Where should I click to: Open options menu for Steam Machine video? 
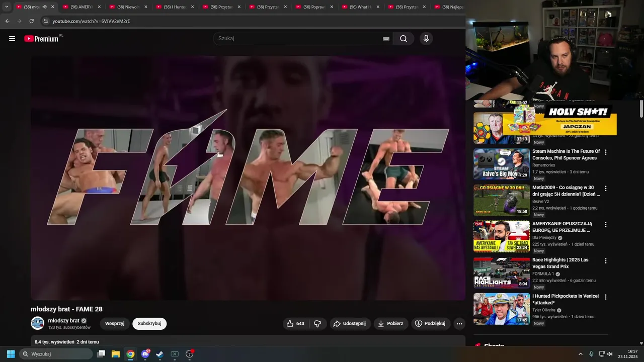click(606, 152)
